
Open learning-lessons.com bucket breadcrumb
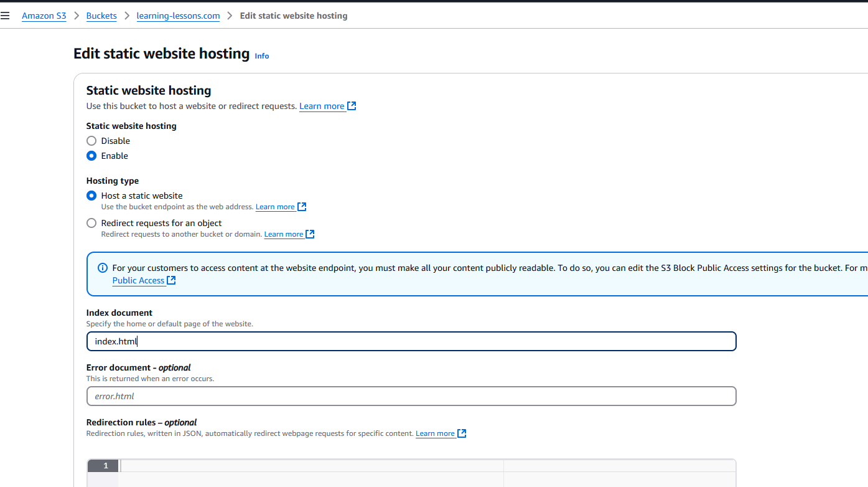(x=178, y=16)
